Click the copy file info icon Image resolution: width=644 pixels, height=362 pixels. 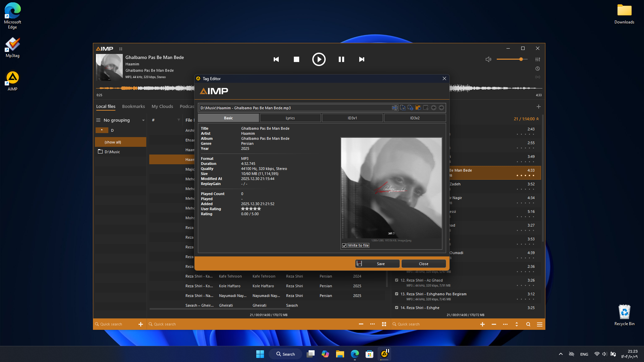click(x=410, y=108)
